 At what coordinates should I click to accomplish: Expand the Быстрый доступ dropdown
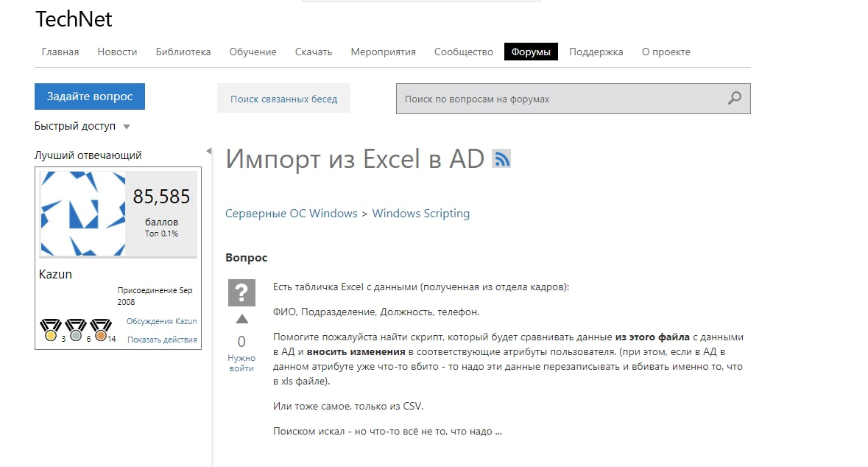pos(126,127)
